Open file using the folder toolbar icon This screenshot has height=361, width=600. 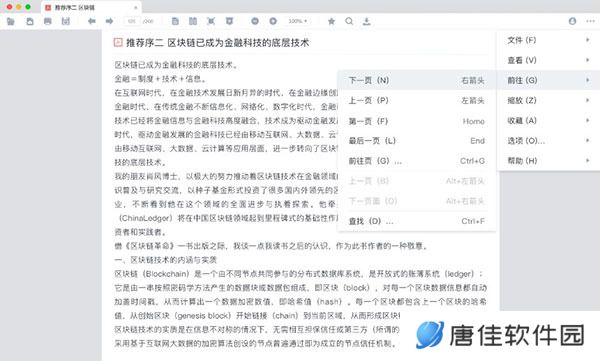pos(11,21)
